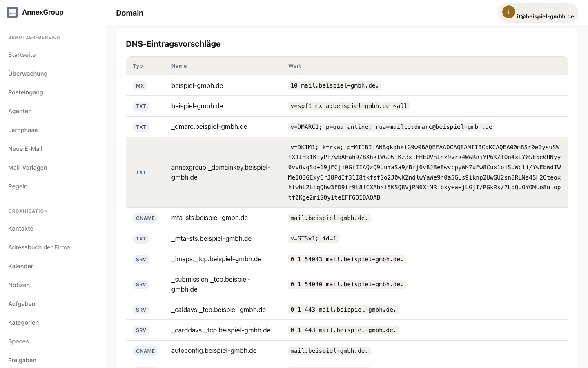Open Posteingang from the sidebar

[x=26, y=92]
